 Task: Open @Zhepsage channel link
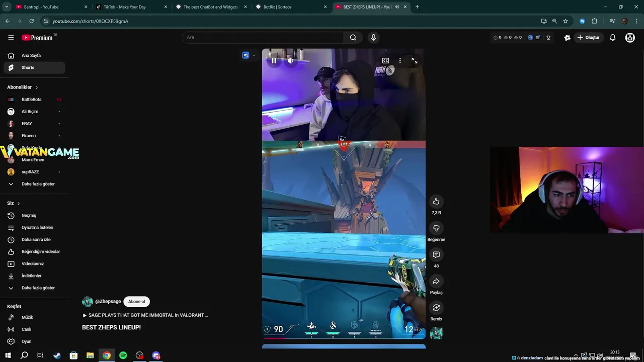[108, 302]
